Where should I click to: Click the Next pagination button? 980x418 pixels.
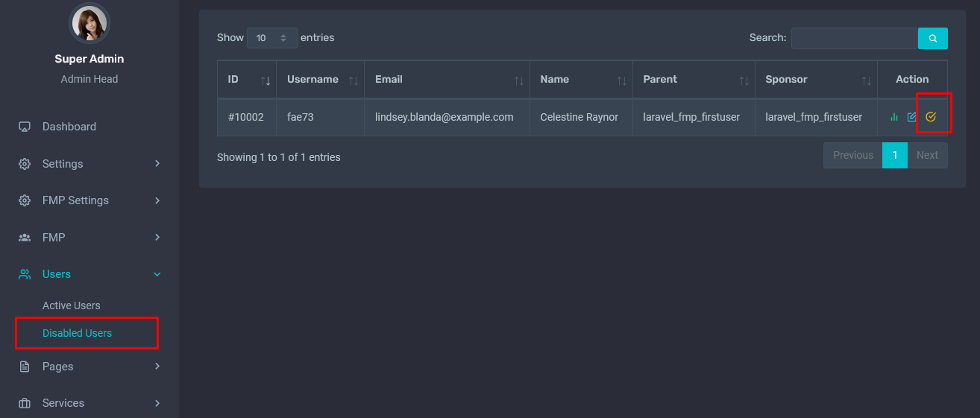point(927,156)
